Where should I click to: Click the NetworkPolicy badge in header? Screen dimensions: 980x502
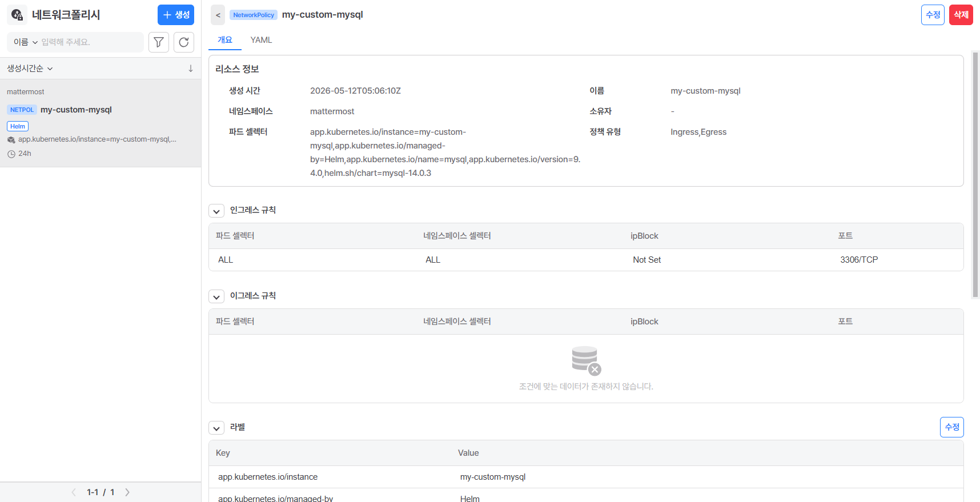[x=254, y=15]
